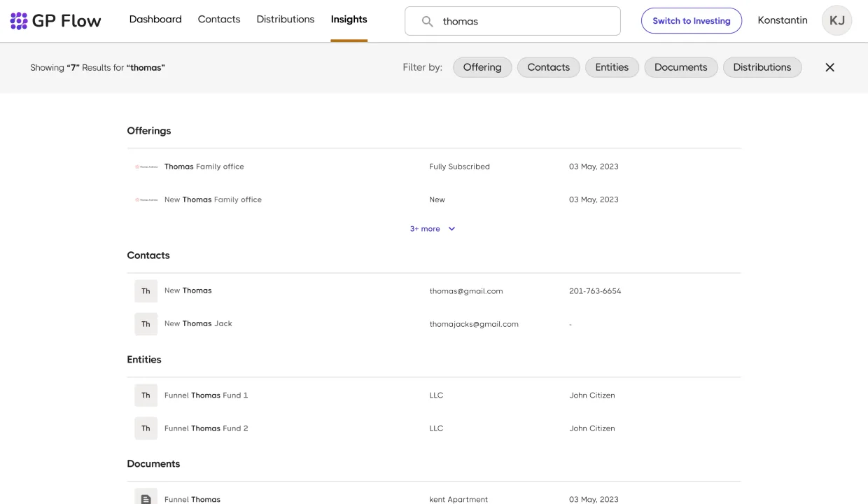Click the Th avatar for New Thomas contact
This screenshot has width=868, height=504.
pyautogui.click(x=146, y=291)
